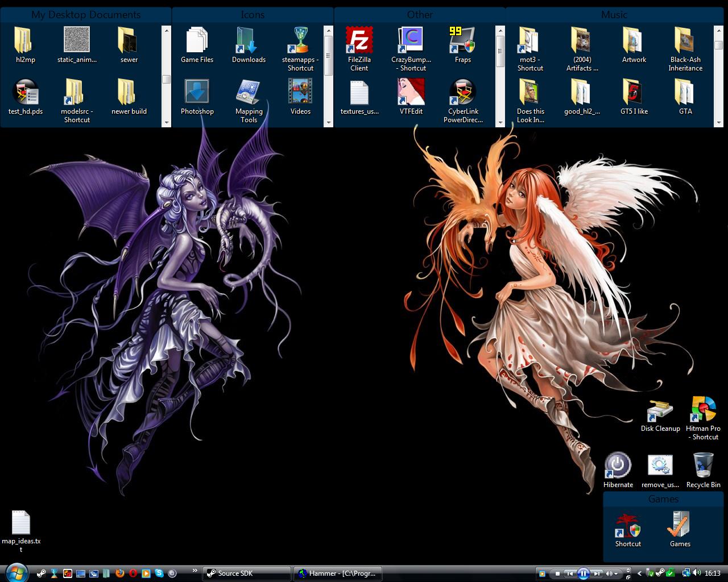Launch VTFEdit from the Other group
This screenshot has width=728, height=582.
click(x=411, y=93)
